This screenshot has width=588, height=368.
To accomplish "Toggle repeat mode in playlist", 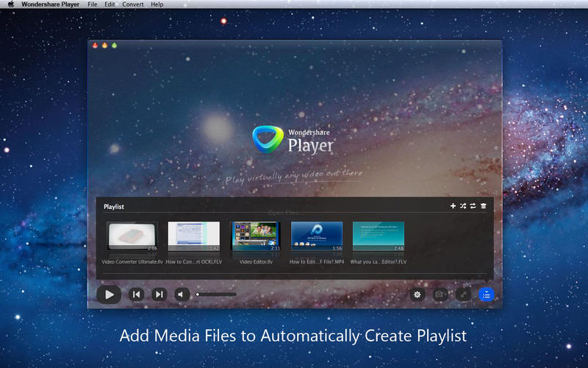I will [473, 206].
